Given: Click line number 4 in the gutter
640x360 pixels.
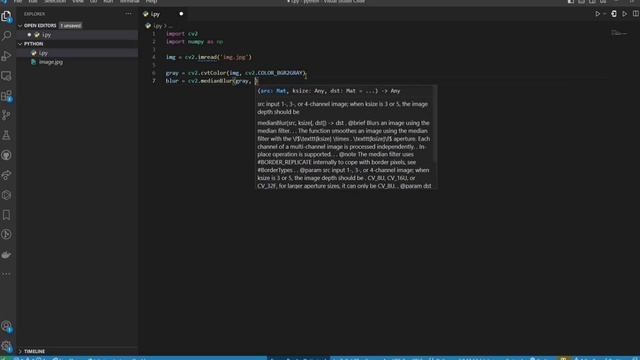Looking at the screenshot, I should (154, 58).
